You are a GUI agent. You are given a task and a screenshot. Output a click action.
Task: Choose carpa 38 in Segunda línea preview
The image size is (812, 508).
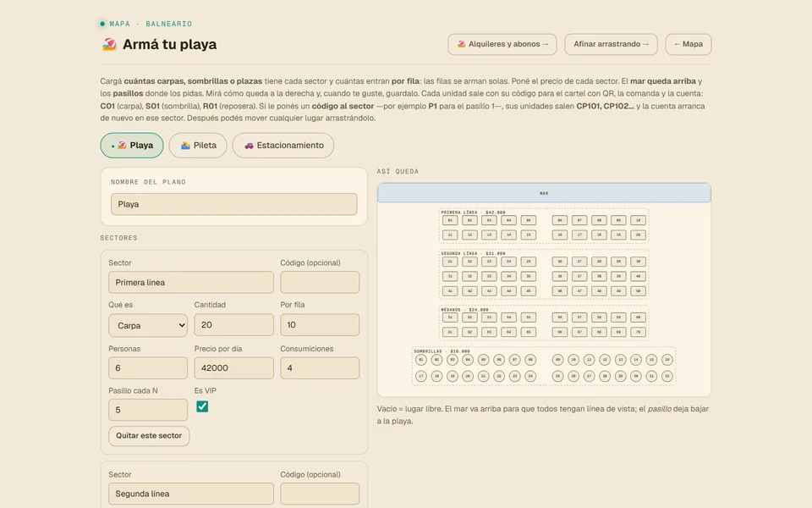click(599, 276)
